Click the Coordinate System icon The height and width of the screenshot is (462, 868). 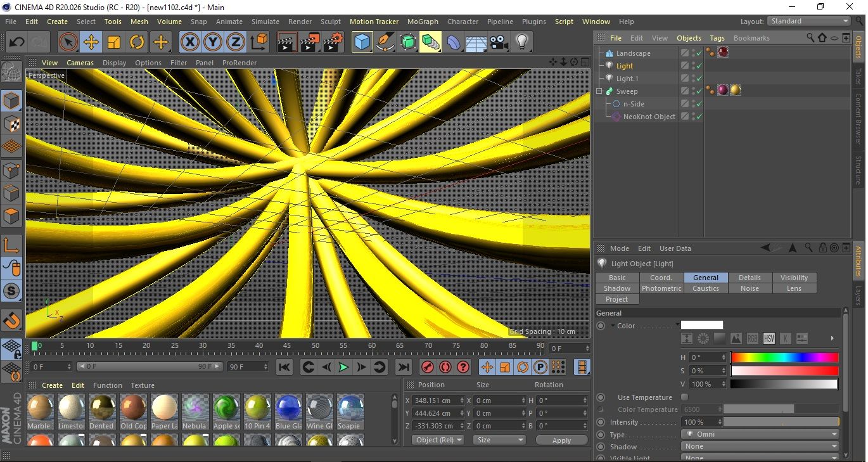259,42
